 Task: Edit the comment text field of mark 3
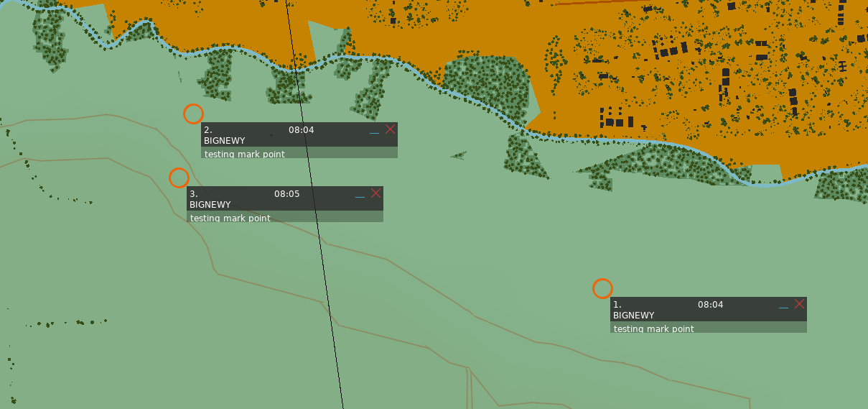pyautogui.click(x=285, y=217)
